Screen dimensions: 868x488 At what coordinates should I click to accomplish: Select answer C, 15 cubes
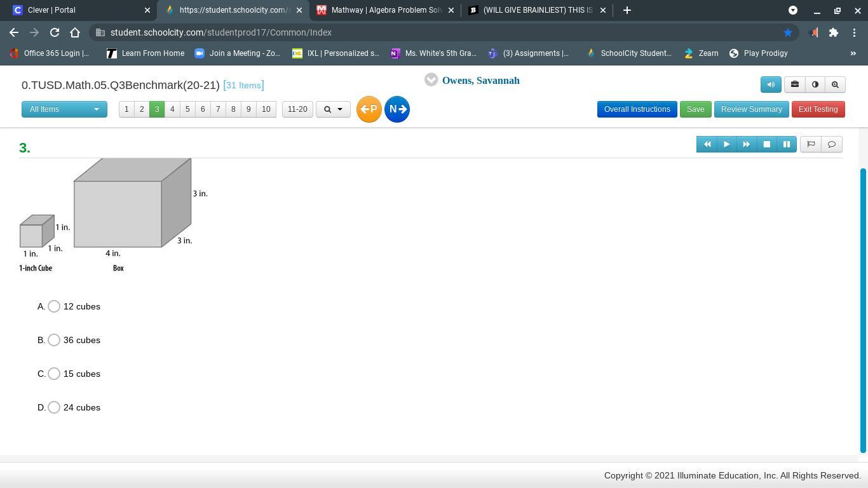[x=54, y=374]
